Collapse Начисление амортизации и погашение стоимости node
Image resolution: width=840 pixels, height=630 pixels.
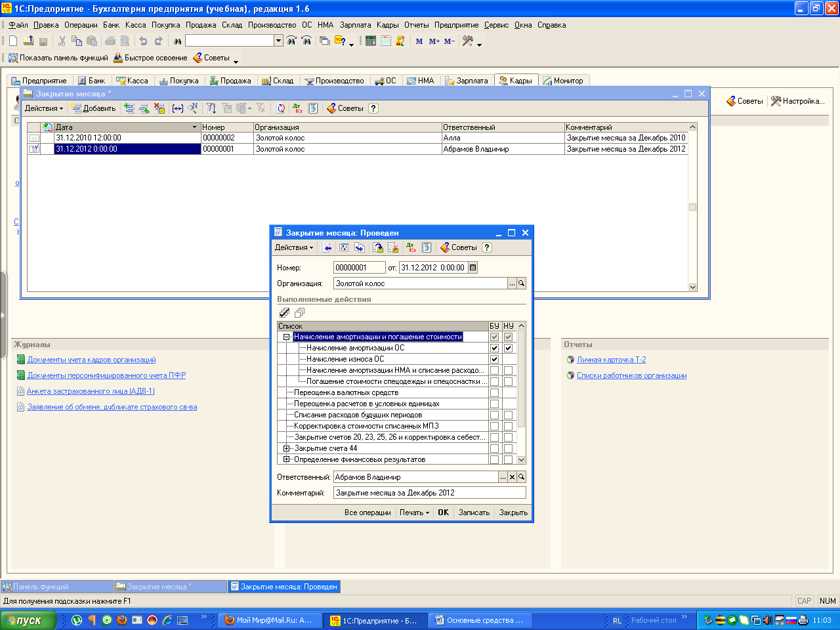(x=286, y=337)
